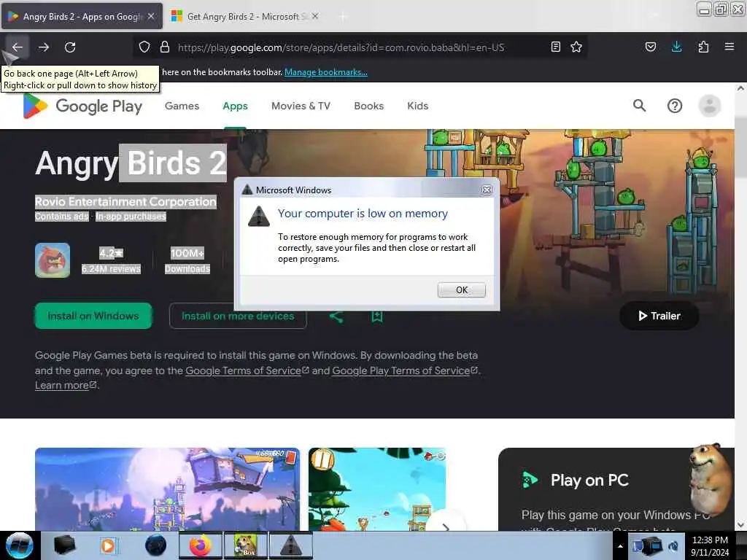Viewport: 747px width, 560px height.
Task: Close the Microsoft Store tab
Action: click(x=315, y=16)
